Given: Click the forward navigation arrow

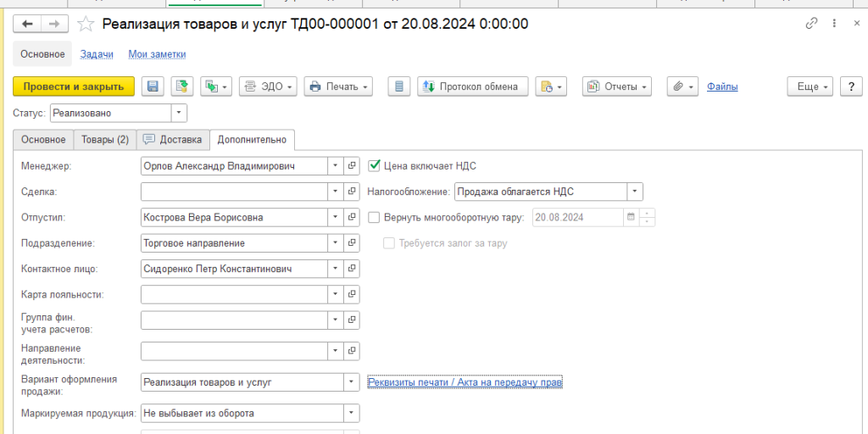Looking at the screenshot, I should (53, 24).
